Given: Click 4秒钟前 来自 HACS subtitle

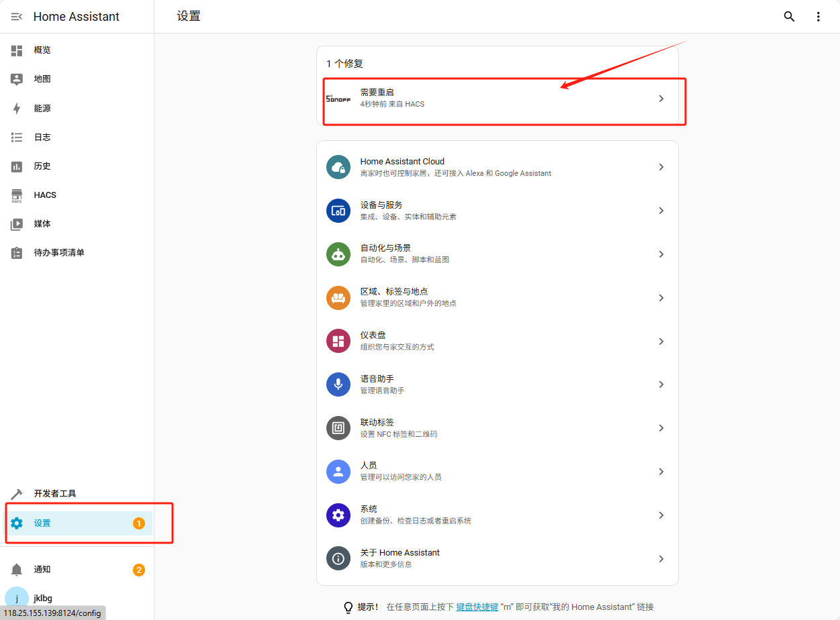Looking at the screenshot, I should [x=392, y=105].
